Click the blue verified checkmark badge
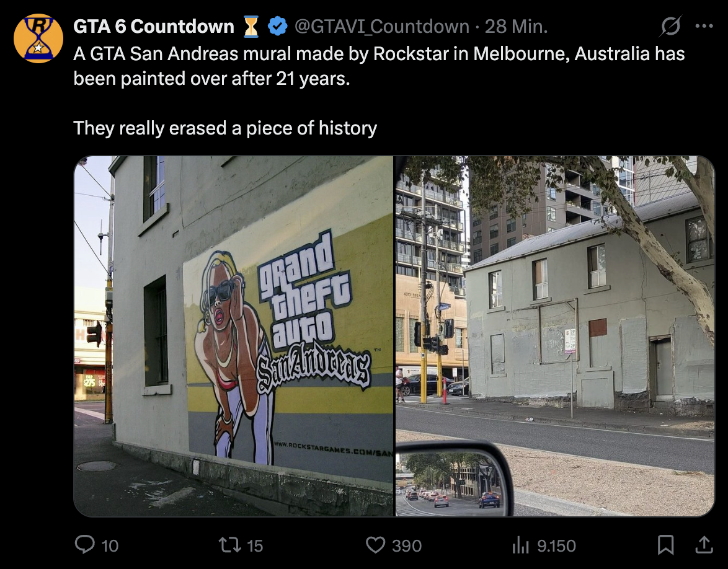The height and width of the screenshot is (569, 728). tap(278, 26)
